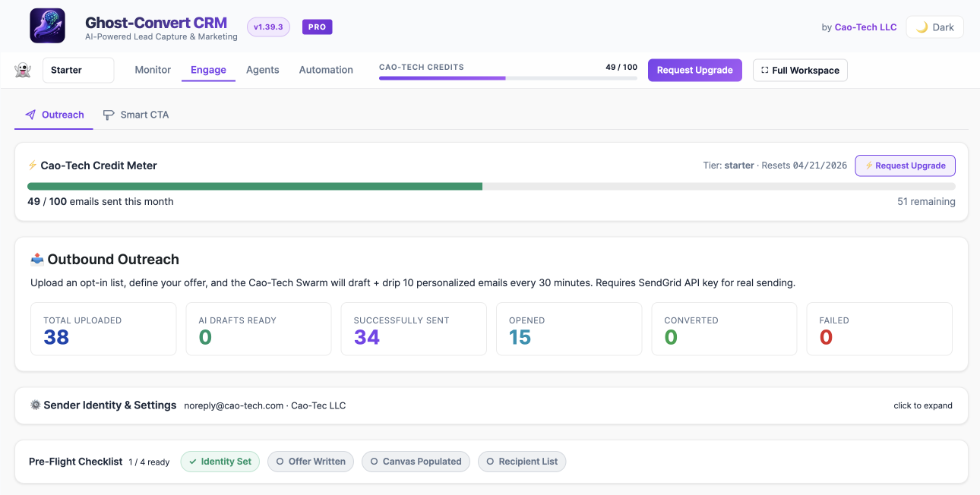The width and height of the screenshot is (980, 495).
Task: Toggle Dark mode theme
Action: pyautogui.click(x=934, y=27)
